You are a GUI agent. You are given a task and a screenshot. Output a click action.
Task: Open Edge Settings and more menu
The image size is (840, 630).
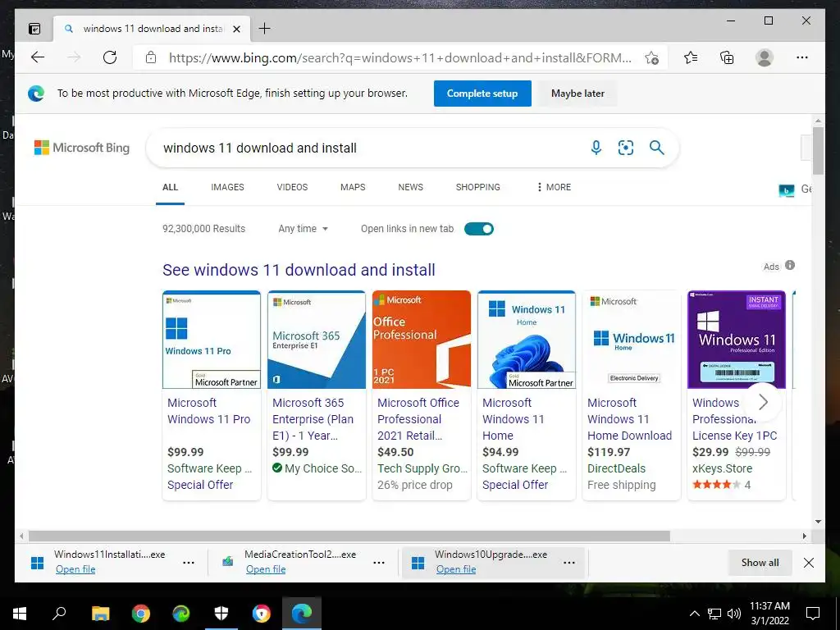tap(802, 57)
